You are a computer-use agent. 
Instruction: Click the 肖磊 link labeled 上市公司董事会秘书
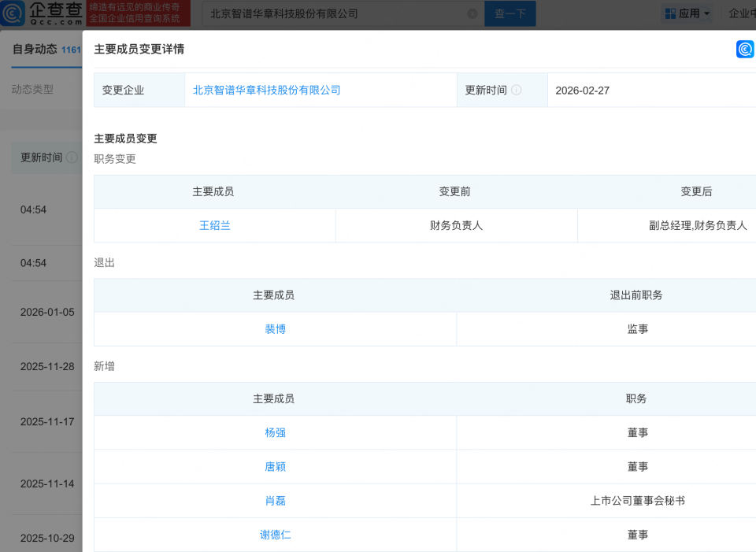(x=274, y=500)
